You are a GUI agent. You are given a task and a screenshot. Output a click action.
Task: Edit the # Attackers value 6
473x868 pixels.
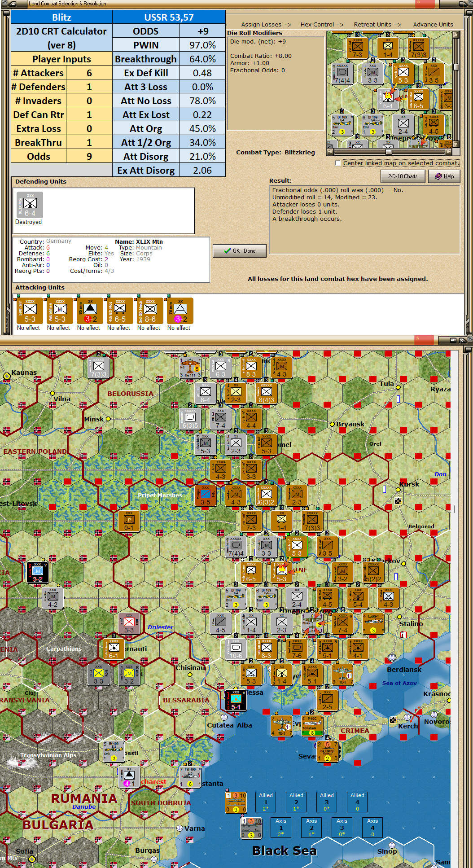point(89,73)
